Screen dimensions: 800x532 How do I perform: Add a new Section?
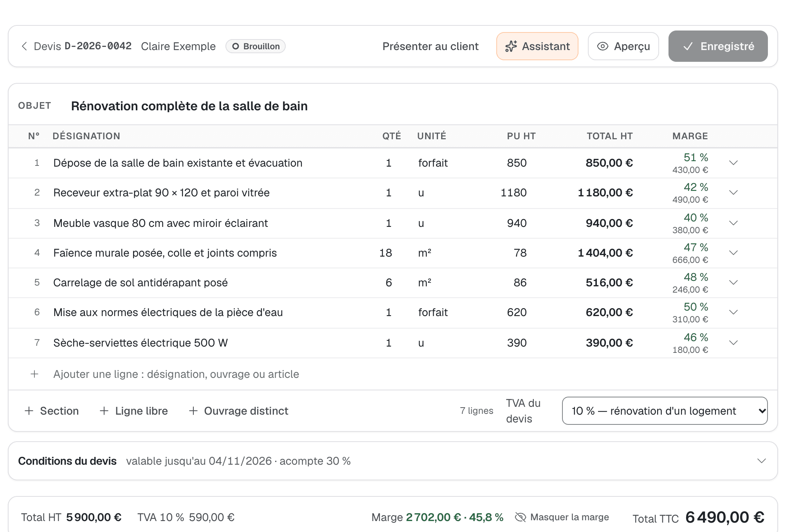tap(51, 411)
